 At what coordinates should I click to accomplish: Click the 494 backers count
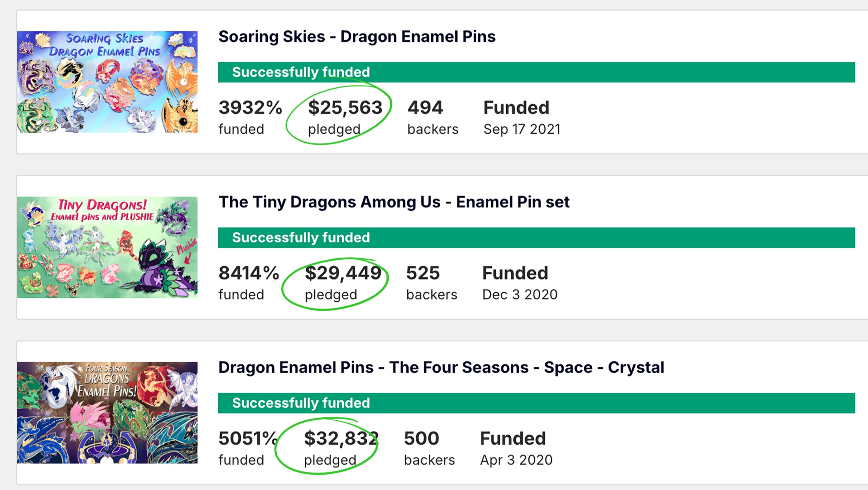tap(425, 108)
